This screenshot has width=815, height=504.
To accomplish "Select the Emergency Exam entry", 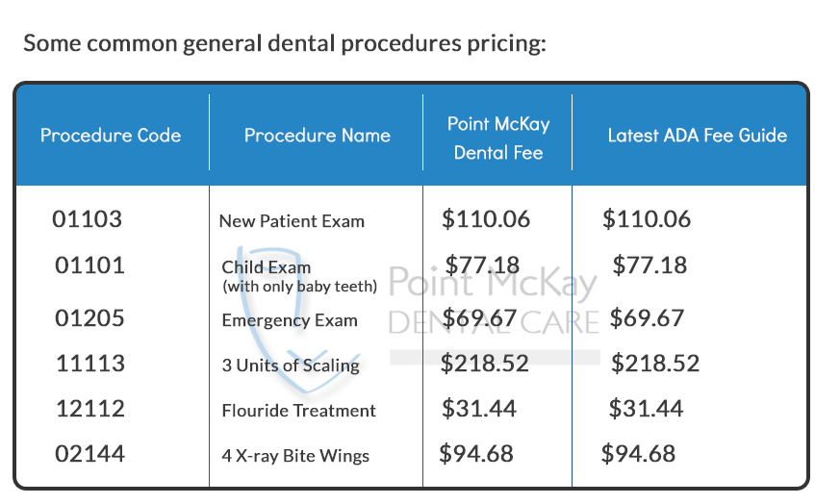I will [x=290, y=320].
